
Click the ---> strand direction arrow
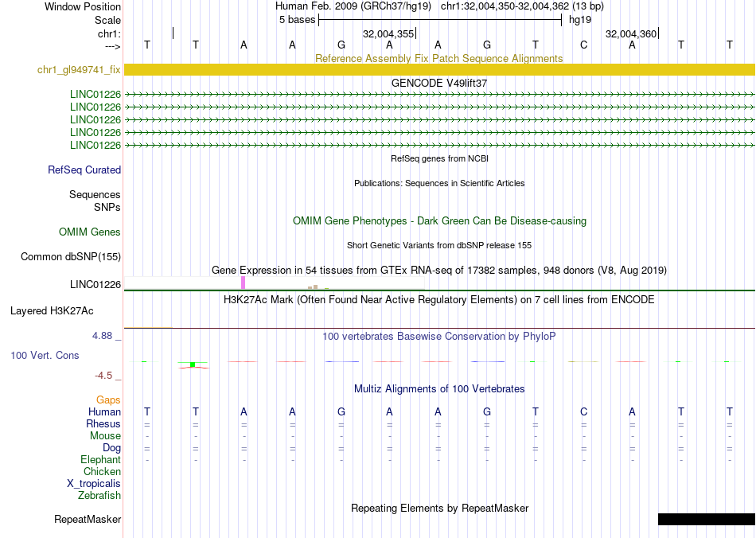(112, 46)
